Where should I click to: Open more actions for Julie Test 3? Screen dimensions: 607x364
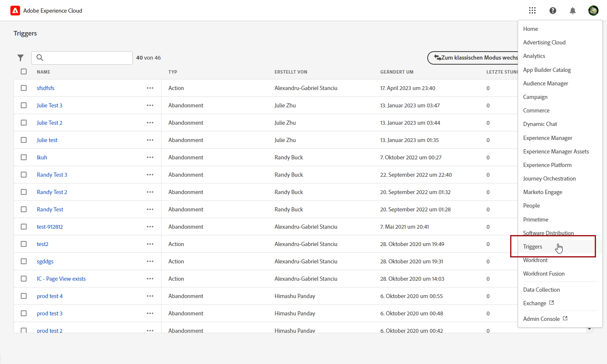coord(150,105)
